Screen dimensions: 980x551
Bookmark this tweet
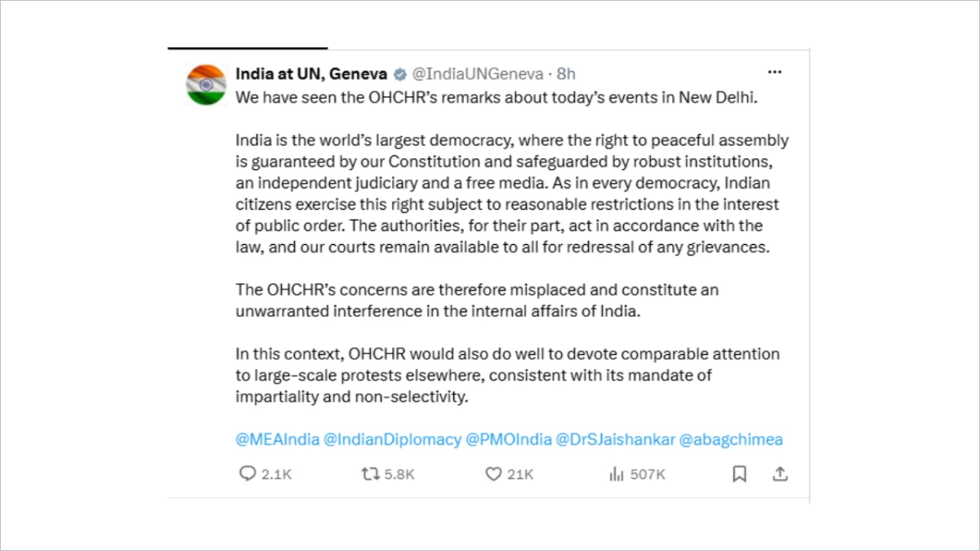click(x=739, y=474)
